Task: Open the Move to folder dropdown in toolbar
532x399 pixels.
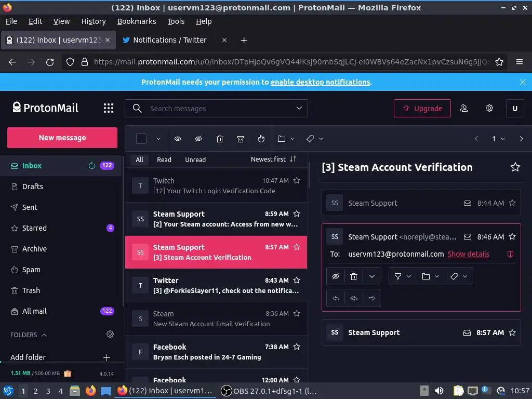Action: coord(286,139)
